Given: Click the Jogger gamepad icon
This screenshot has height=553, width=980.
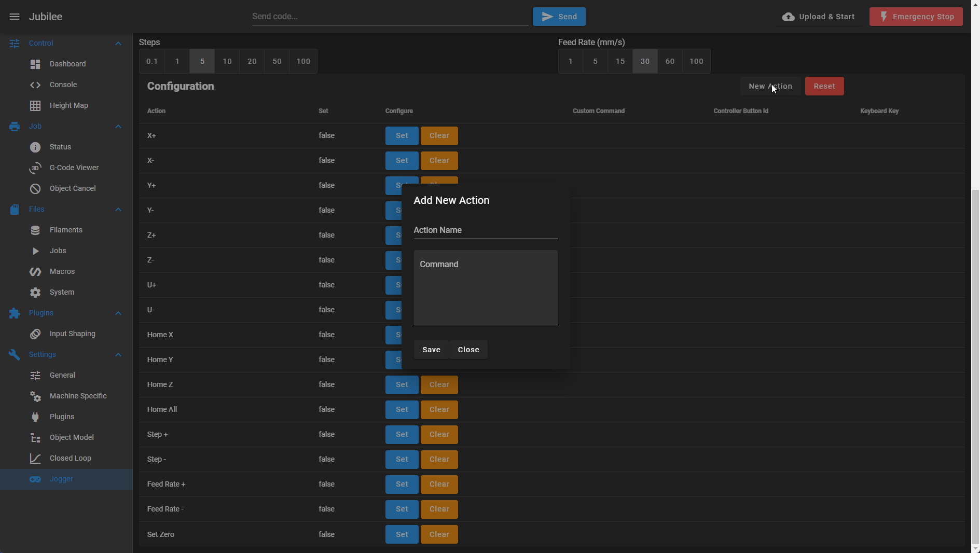Looking at the screenshot, I should (35, 479).
